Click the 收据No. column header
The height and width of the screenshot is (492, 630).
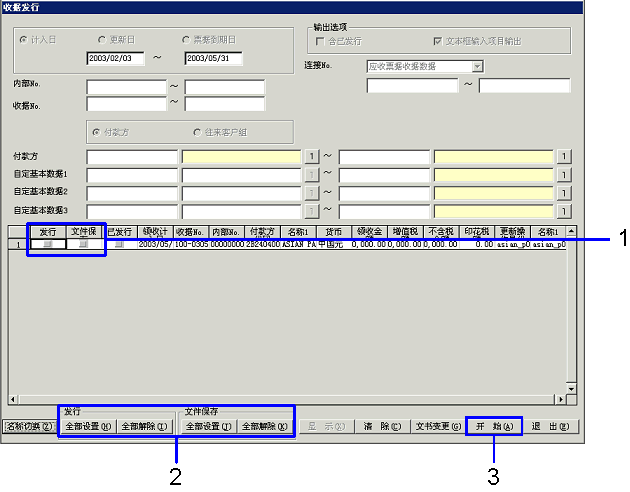(x=189, y=232)
